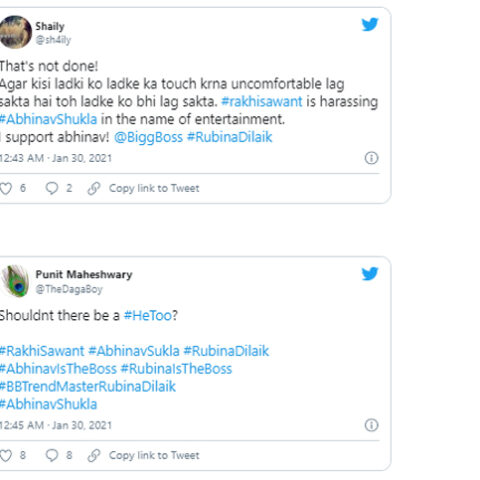
Task: Reply to Punit's tweet via comment bubble
Action: tap(52, 455)
